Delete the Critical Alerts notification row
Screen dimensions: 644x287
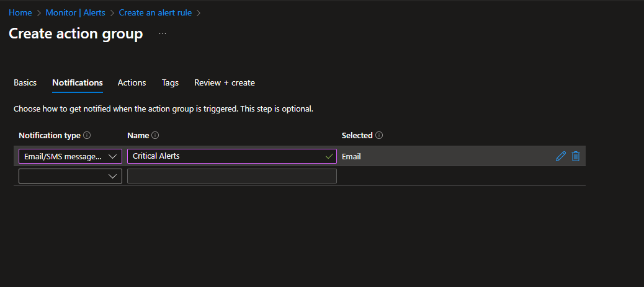(576, 156)
